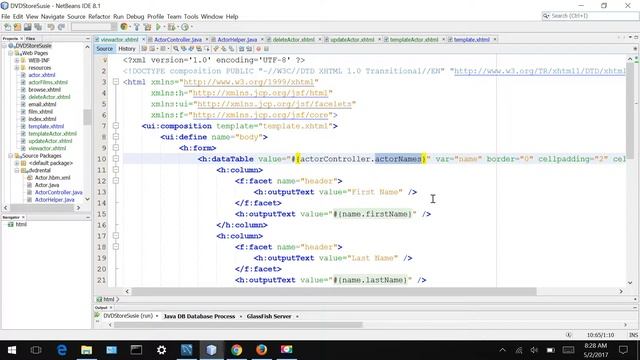The height and width of the screenshot is (360, 640).
Task: Click the New Project toolbar icon
Action: (17, 27)
